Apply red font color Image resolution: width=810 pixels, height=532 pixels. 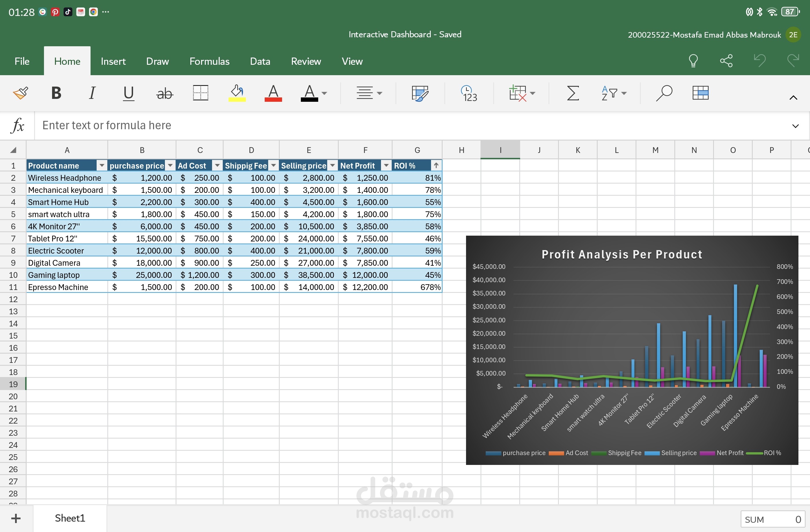point(273,93)
